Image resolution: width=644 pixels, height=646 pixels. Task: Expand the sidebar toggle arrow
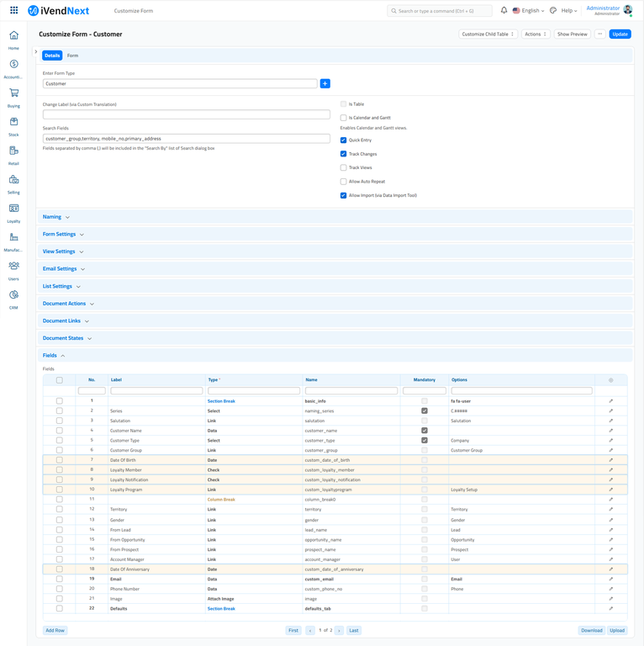pyautogui.click(x=36, y=52)
